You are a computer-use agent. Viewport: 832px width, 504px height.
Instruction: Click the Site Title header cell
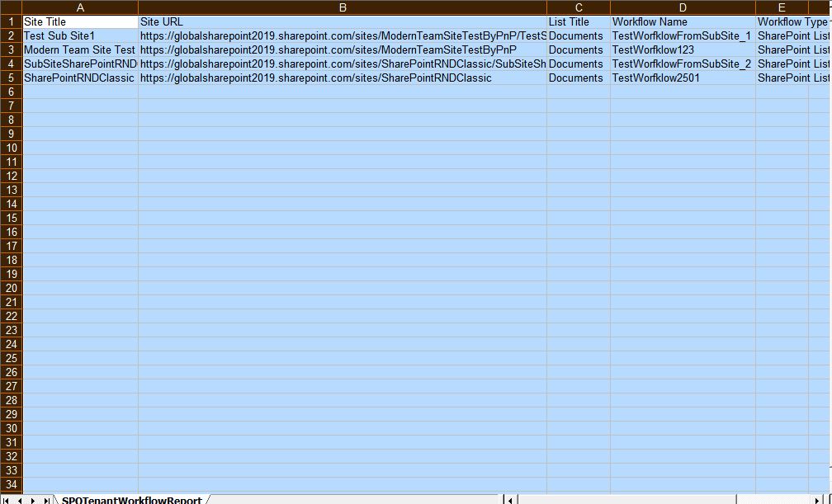(x=80, y=21)
